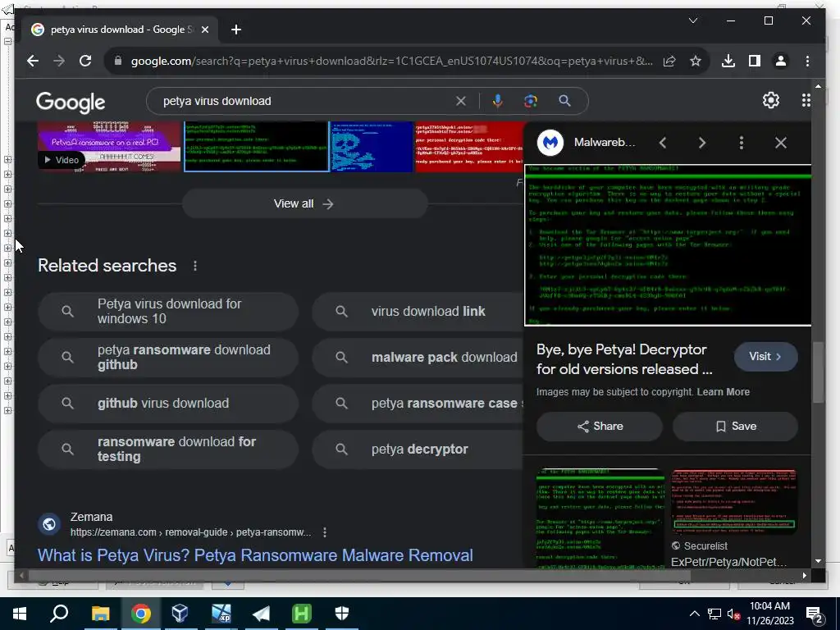Start voice search with microphone

[x=498, y=101]
